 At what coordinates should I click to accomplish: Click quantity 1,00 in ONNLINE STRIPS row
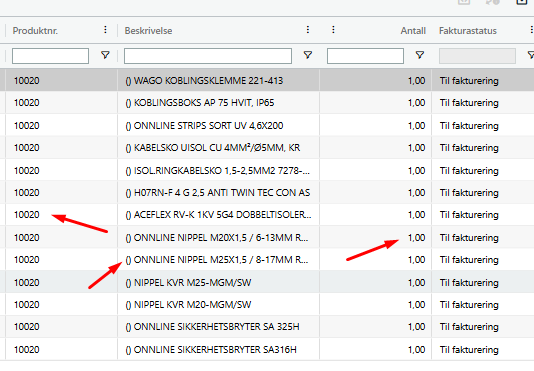coord(417,126)
